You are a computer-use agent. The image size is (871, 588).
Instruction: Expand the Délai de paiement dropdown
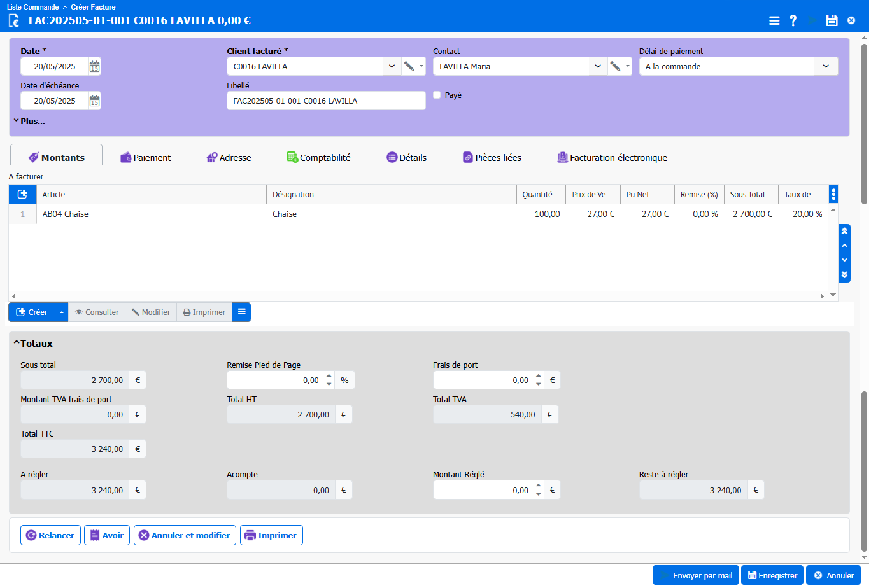[x=826, y=66]
